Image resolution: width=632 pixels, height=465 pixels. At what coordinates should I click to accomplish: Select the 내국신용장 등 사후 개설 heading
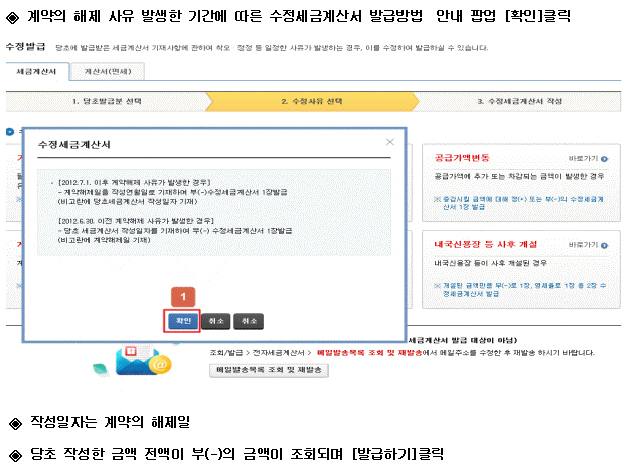tap(485, 244)
